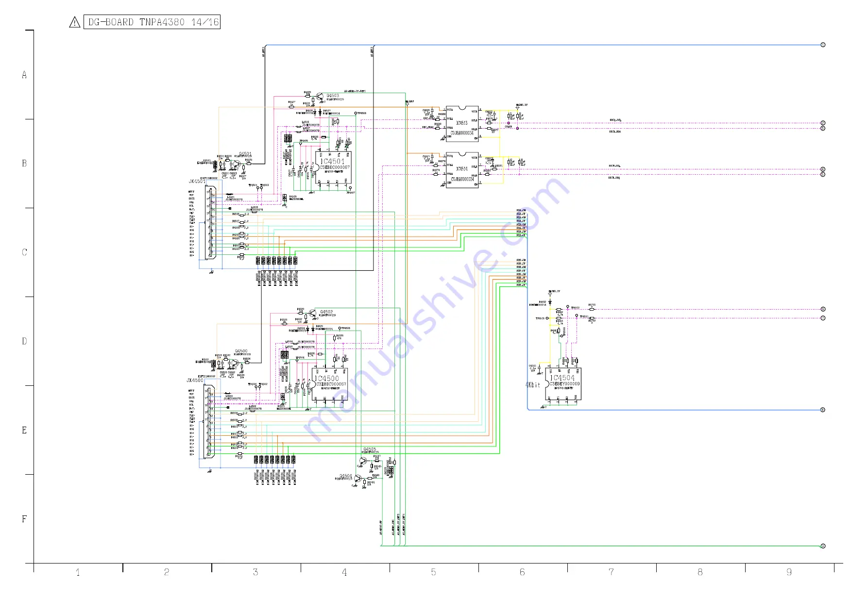Click the D4515 diode array near JK4501
Image resolution: width=868 pixels, height=613 pixels.
coord(284,198)
